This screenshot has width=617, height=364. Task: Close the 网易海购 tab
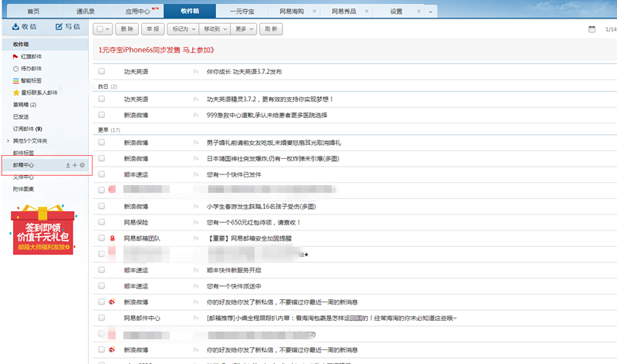coord(315,12)
